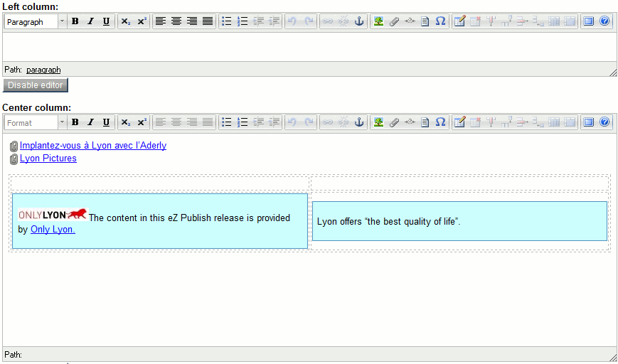Open the Implantez-vous à Lyon avec l'Aderly link
The width and height of the screenshot is (618, 364).
pyautogui.click(x=92, y=146)
